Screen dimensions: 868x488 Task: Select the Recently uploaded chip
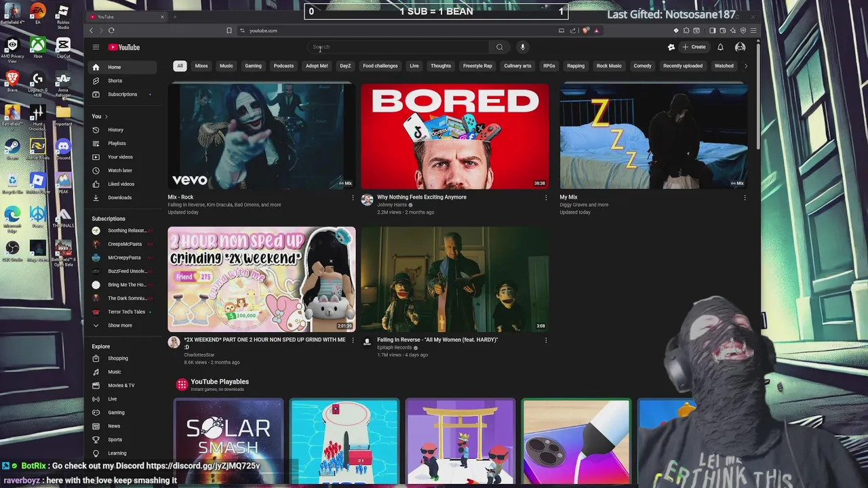(x=683, y=66)
